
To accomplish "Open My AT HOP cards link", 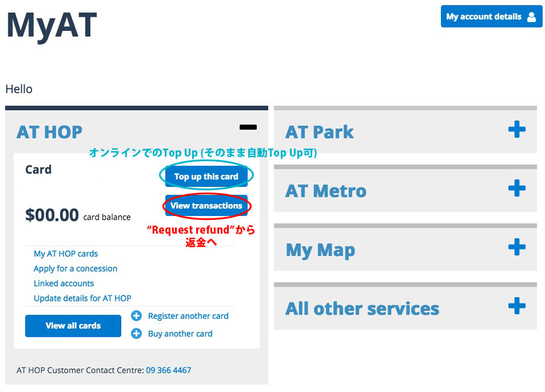I will (x=65, y=254).
